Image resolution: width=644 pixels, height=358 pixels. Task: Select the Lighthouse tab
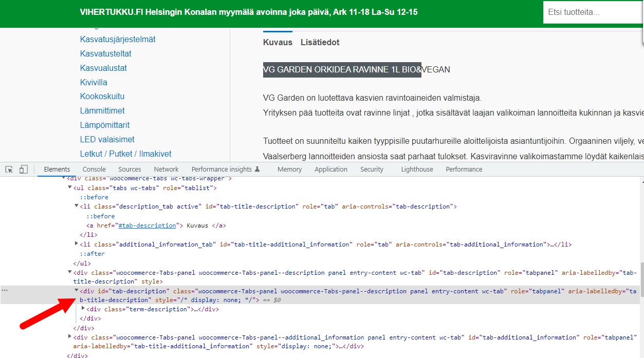point(417,169)
